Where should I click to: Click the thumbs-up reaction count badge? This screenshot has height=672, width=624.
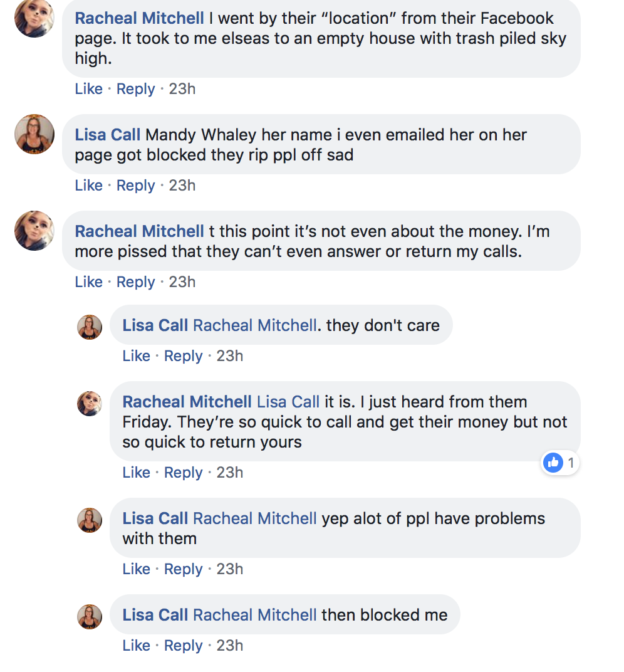point(559,463)
